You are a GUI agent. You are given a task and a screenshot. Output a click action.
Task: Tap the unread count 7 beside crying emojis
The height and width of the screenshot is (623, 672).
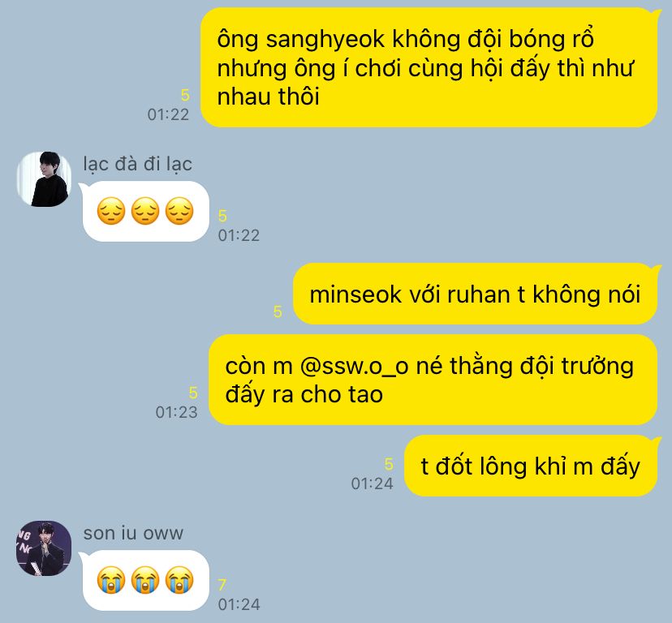click(222, 585)
